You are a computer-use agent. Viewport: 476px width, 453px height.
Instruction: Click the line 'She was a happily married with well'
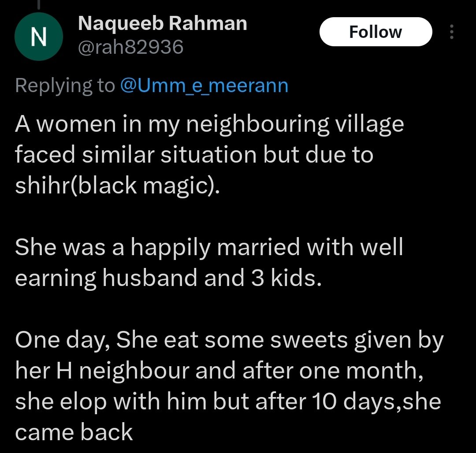[x=209, y=247]
